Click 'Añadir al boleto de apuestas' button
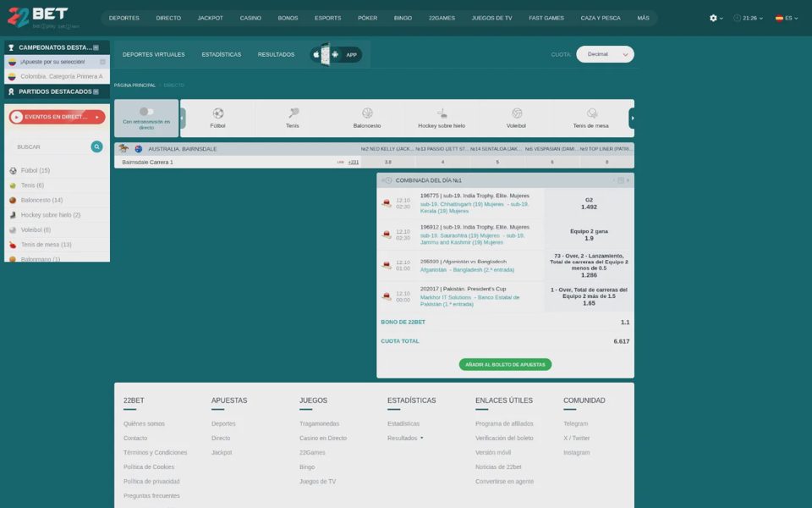Image resolution: width=812 pixels, height=508 pixels. 505,364
